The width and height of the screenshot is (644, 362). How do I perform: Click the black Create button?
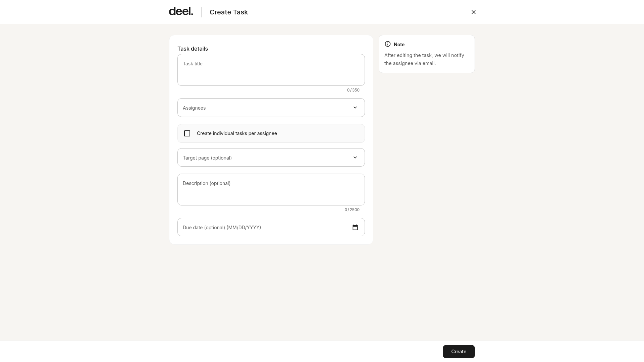459,352
